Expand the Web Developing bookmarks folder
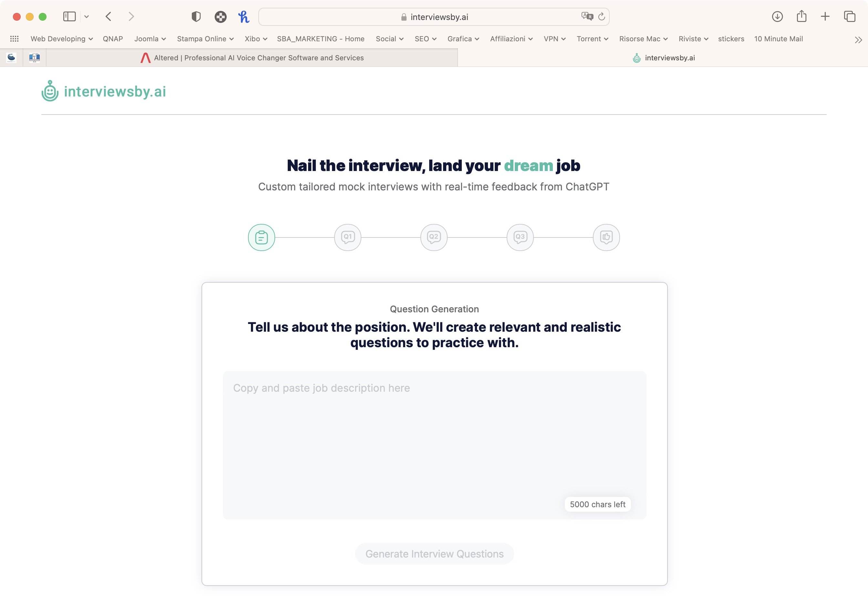Viewport: 868px width, 604px height. (x=62, y=38)
